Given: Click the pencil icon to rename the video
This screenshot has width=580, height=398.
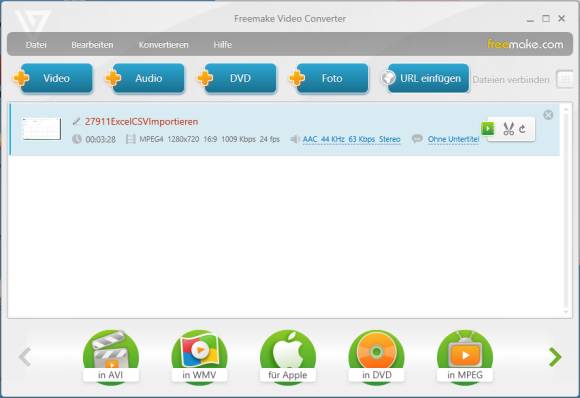Looking at the screenshot, I should 77,121.
